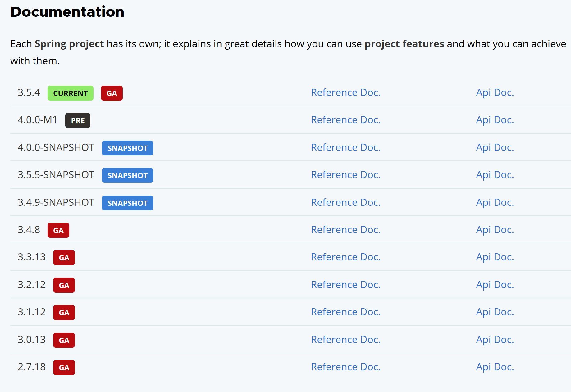Open Reference Doc. for version 3.0.13
This screenshot has width=571, height=392.
(x=346, y=340)
